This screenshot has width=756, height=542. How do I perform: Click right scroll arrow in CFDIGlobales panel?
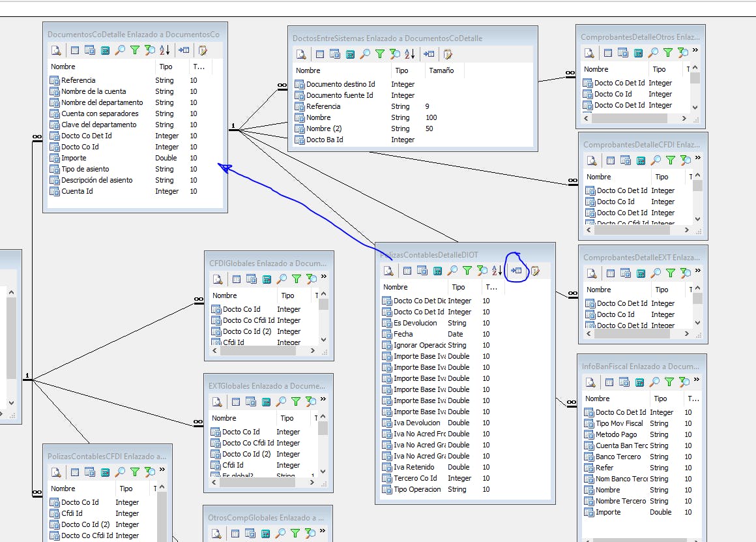313,351
